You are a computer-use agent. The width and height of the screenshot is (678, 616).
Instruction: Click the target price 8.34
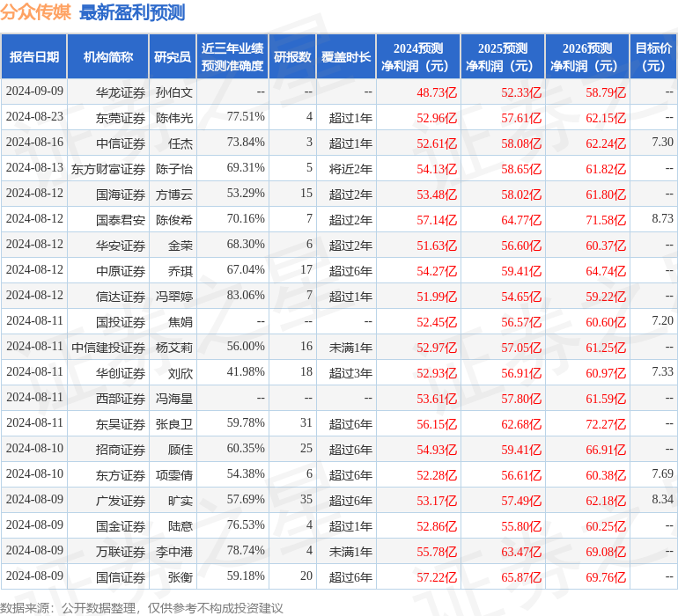point(662,499)
